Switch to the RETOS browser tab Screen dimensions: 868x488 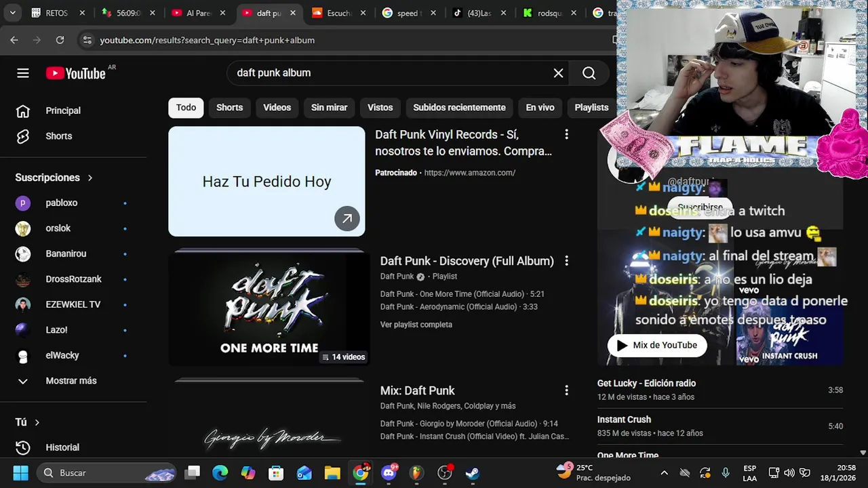point(57,13)
